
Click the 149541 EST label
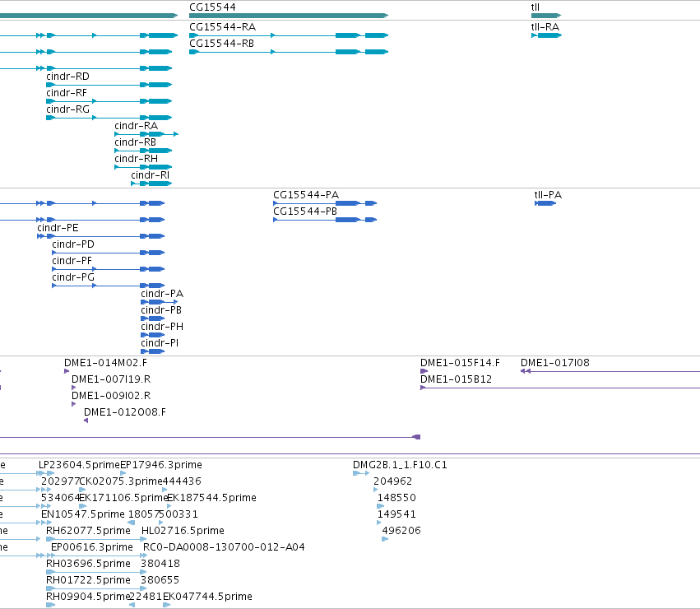click(396, 514)
